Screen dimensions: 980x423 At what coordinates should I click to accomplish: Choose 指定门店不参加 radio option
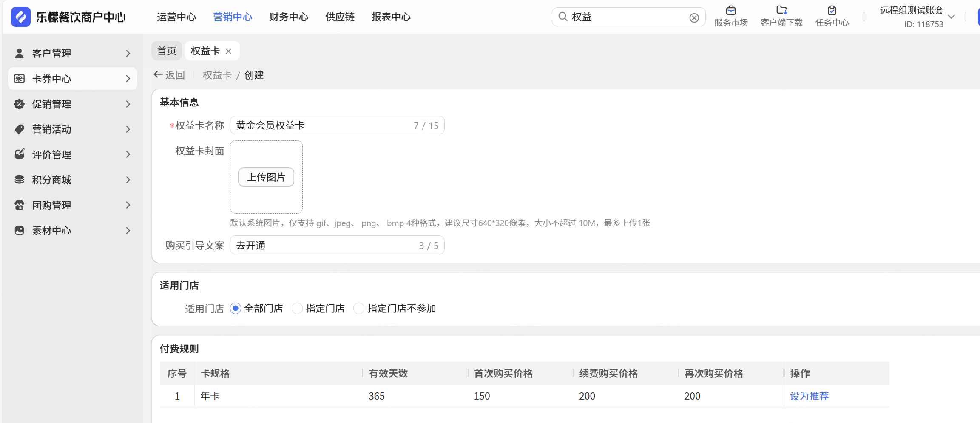[359, 308]
